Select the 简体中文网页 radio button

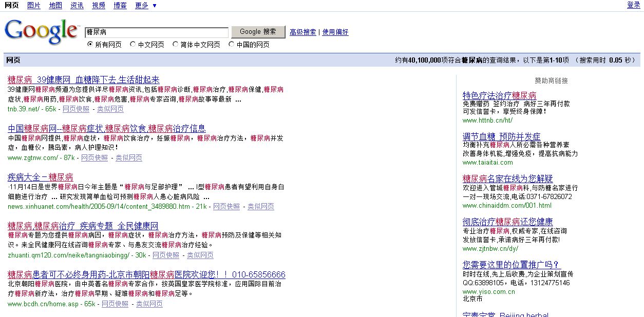(176, 44)
